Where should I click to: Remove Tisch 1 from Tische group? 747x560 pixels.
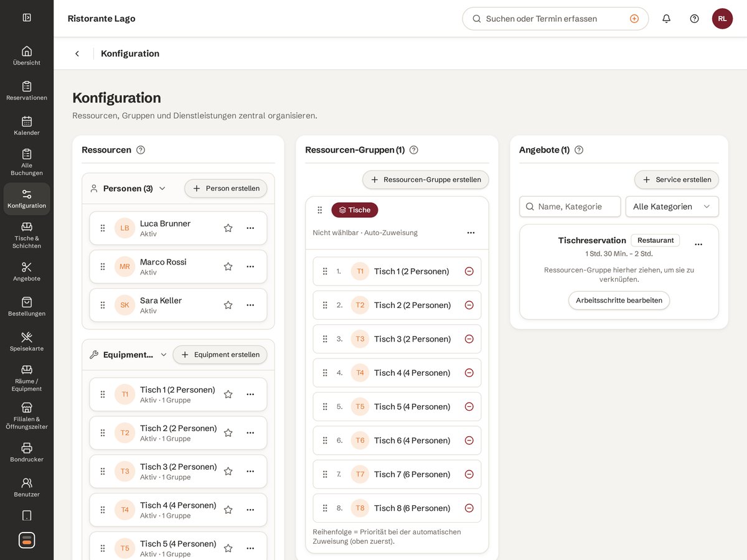coord(469,271)
